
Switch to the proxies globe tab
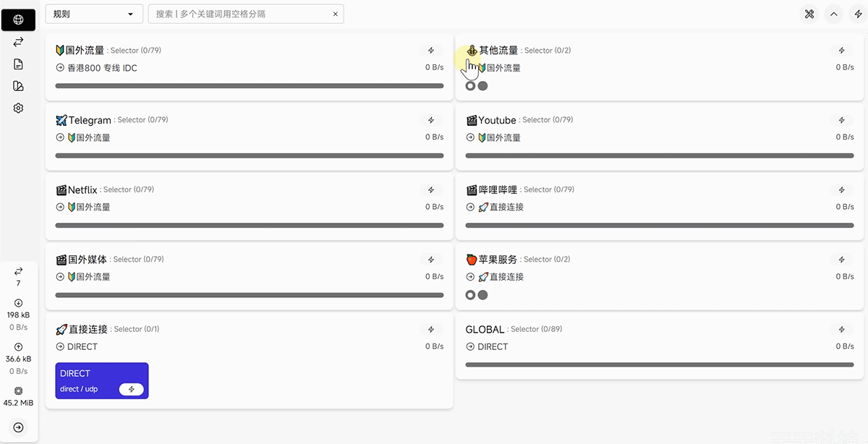18,20
